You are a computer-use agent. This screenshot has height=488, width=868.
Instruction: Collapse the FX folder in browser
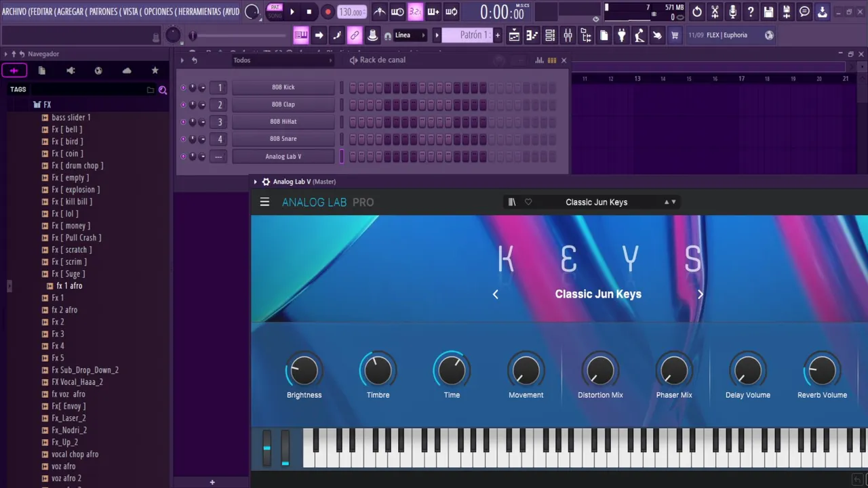click(43, 105)
